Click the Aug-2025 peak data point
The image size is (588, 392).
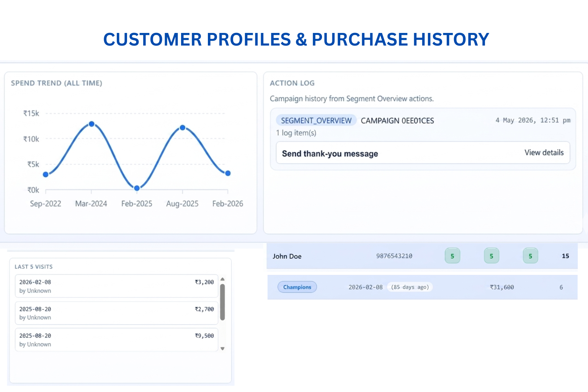[x=183, y=127]
